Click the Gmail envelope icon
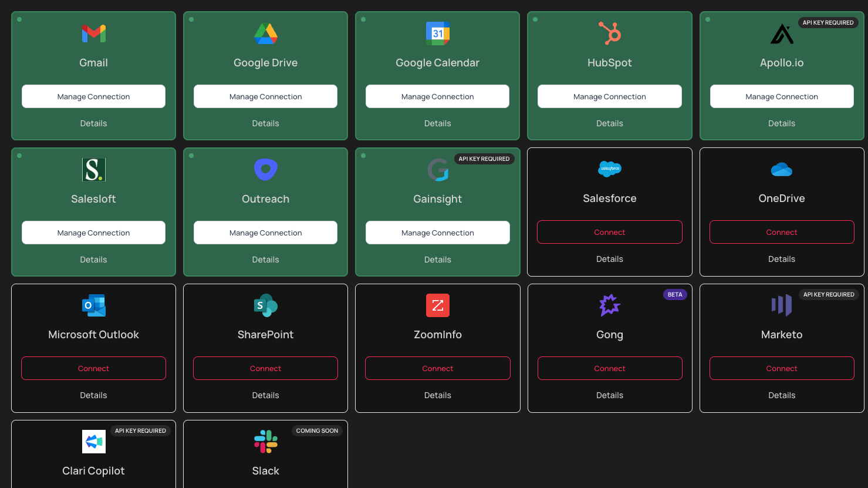This screenshot has width=868, height=488. tap(93, 33)
